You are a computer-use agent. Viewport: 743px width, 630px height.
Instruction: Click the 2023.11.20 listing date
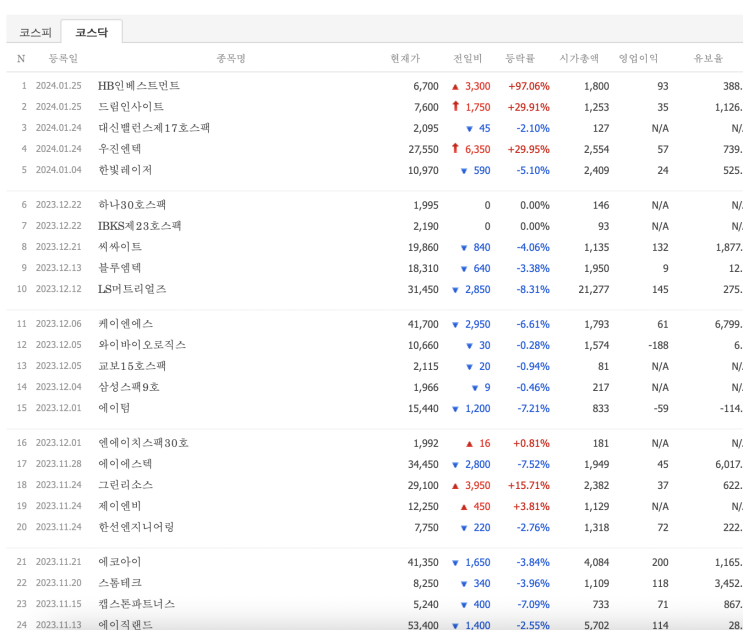click(x=58, y=583)
